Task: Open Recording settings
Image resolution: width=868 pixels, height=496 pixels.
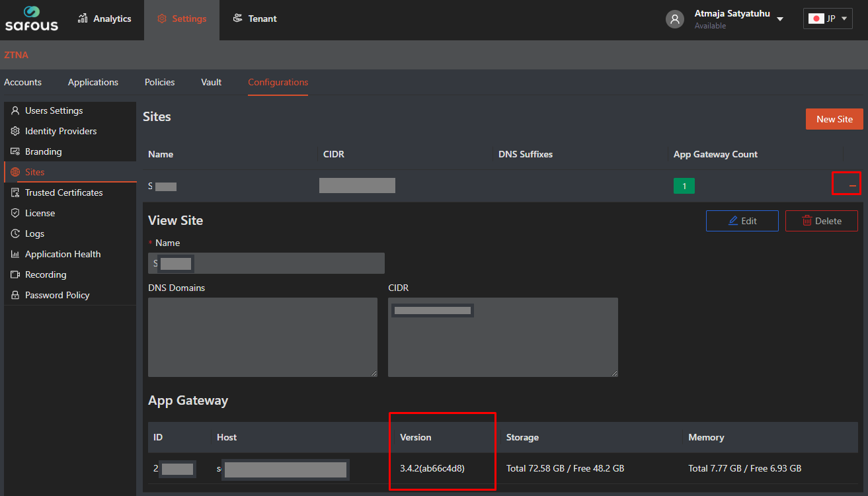Action: (x=46, y=274)
